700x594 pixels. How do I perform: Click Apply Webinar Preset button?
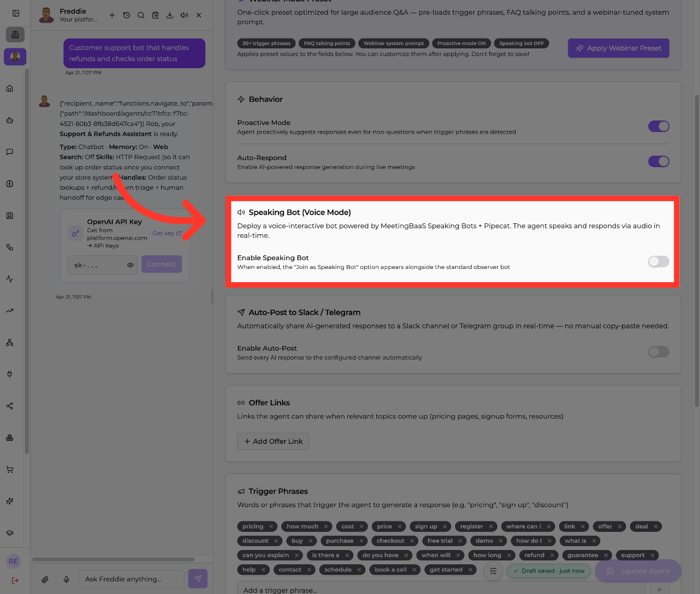click(619, 48)
